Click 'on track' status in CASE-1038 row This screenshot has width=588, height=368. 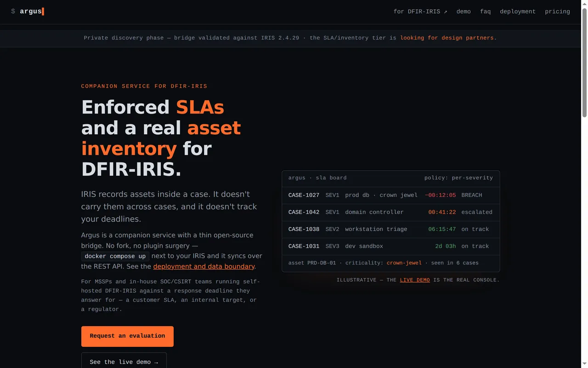coord(475,229)
